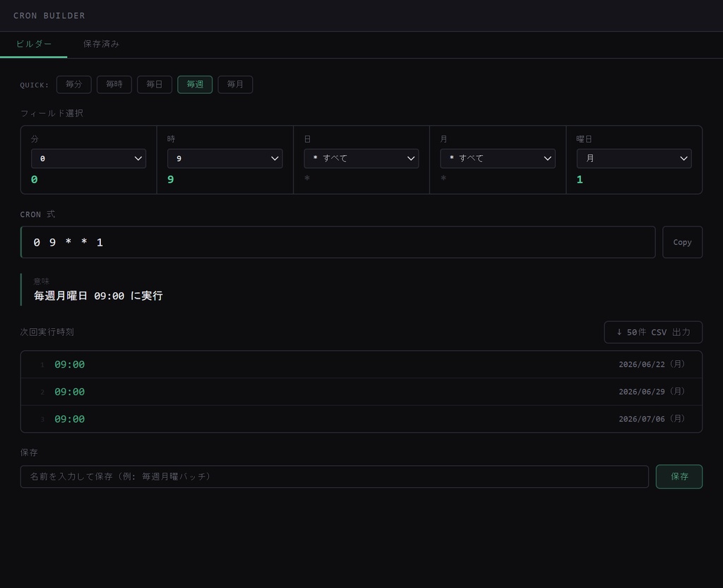This screenshot has height=588, width=723.
Task: Click the cron expression field 0 9 * * 1
Action: click(338, 242)
